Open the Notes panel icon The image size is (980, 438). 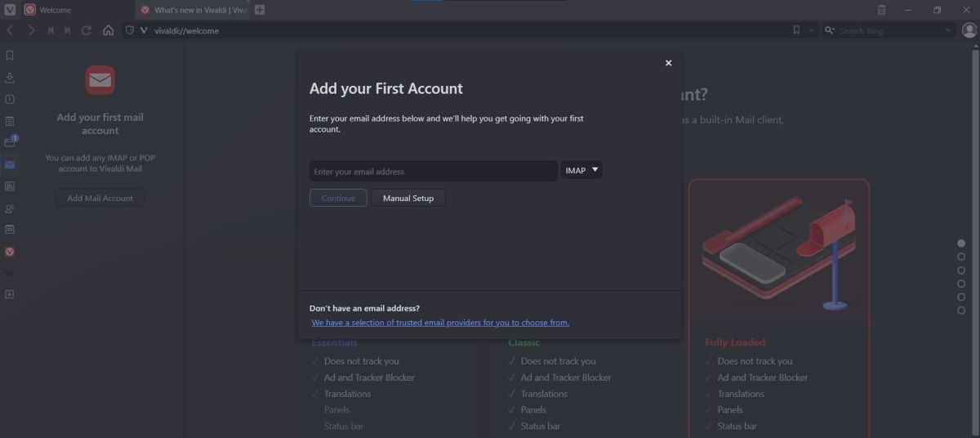coord(10,121)
